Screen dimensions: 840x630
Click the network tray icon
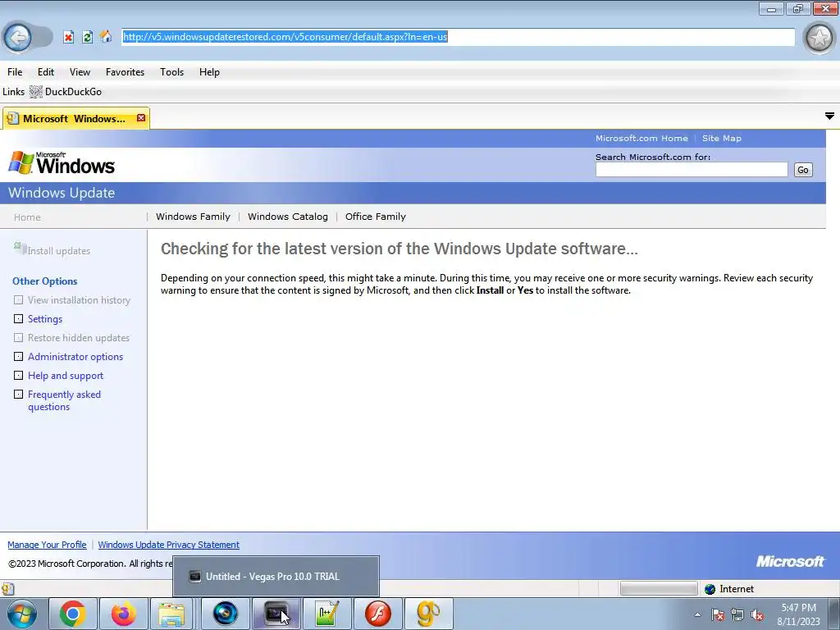[737, 614]
